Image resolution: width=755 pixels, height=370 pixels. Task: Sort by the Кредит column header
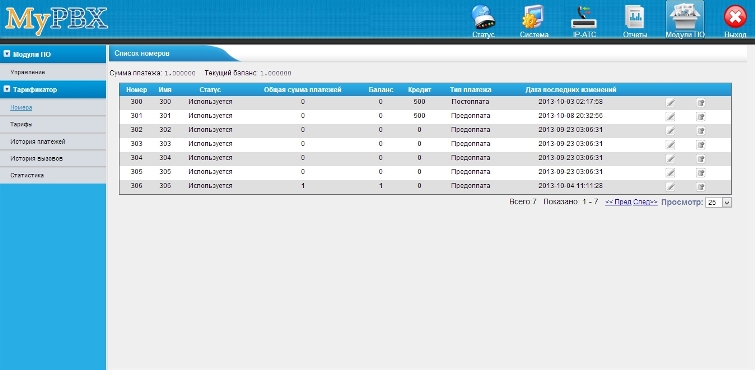pyautogui.click(x=419, y=90)
